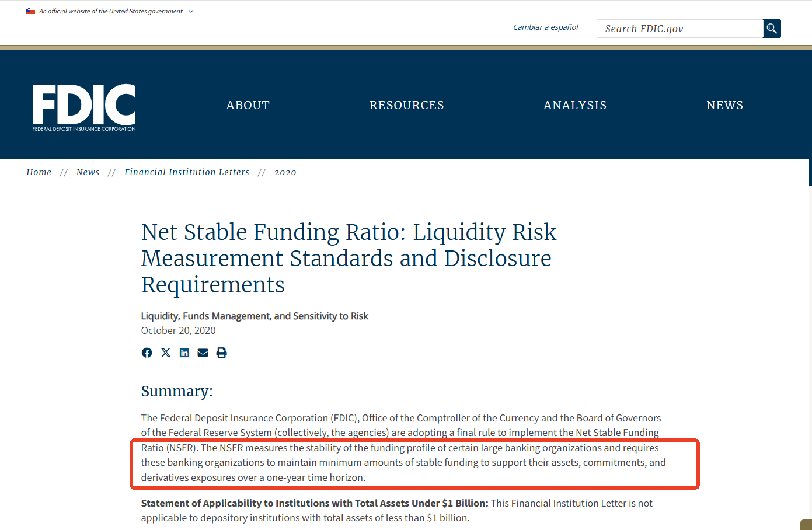
Task: Open the NEWS menu
Action: 725,105
